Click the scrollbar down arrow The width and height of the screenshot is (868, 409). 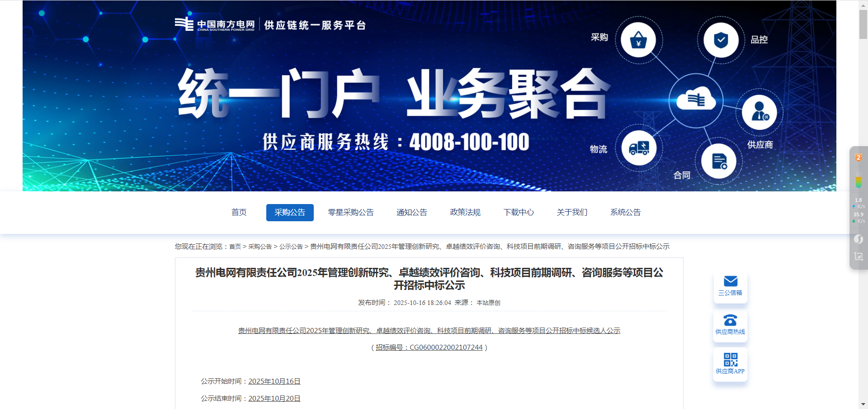pyautogui.click(x=863, y=404)
